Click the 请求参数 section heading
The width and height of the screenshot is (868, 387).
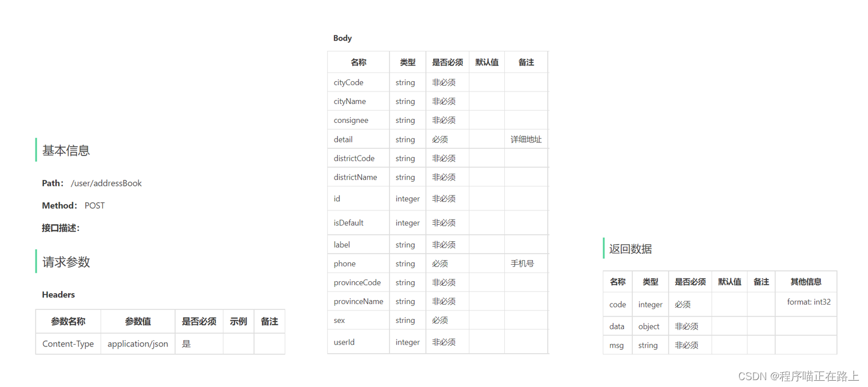pyautogui.click(x=66, y=262)
